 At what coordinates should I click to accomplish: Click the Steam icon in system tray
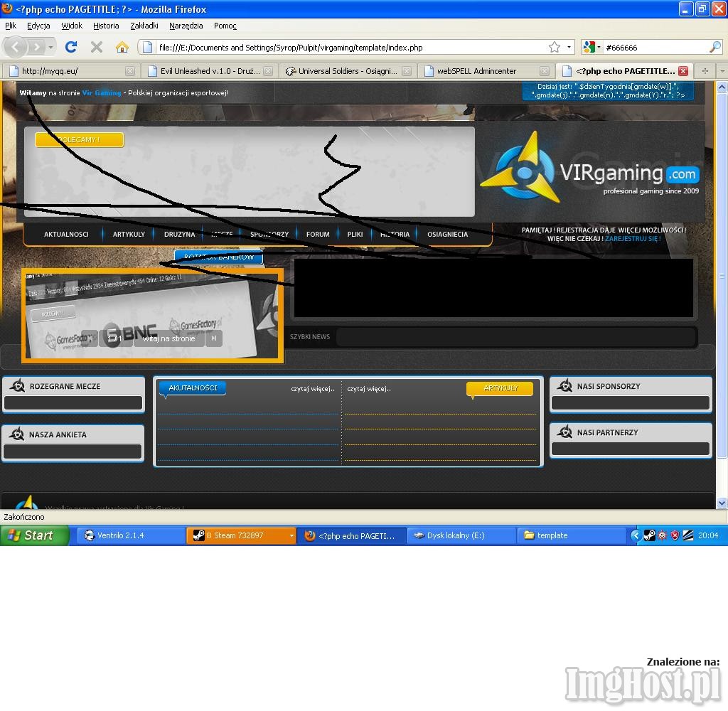pyautogui.click(x=650, y=535)
